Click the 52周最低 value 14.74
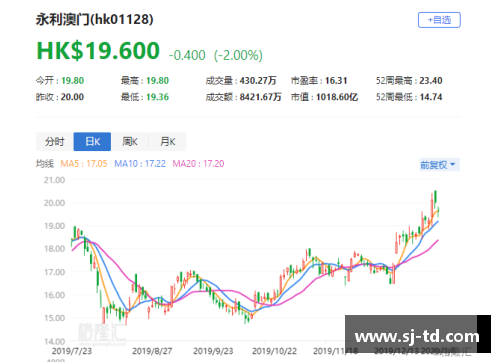 431,97
